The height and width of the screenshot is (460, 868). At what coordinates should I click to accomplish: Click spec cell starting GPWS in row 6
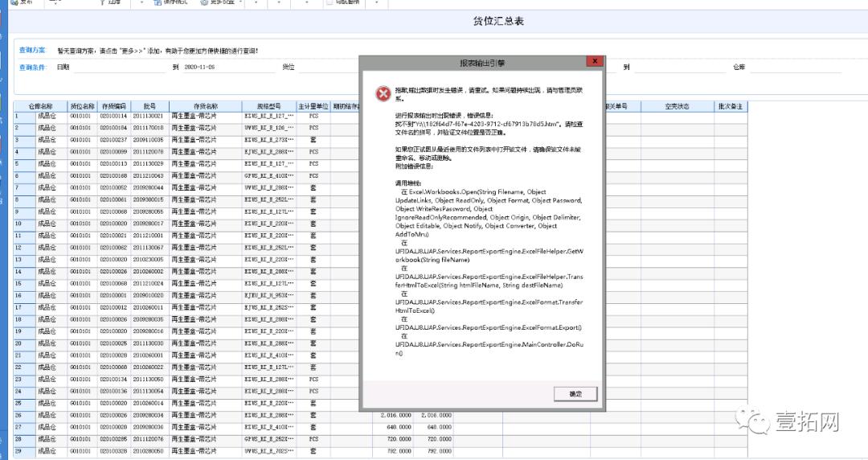[269, 176]
